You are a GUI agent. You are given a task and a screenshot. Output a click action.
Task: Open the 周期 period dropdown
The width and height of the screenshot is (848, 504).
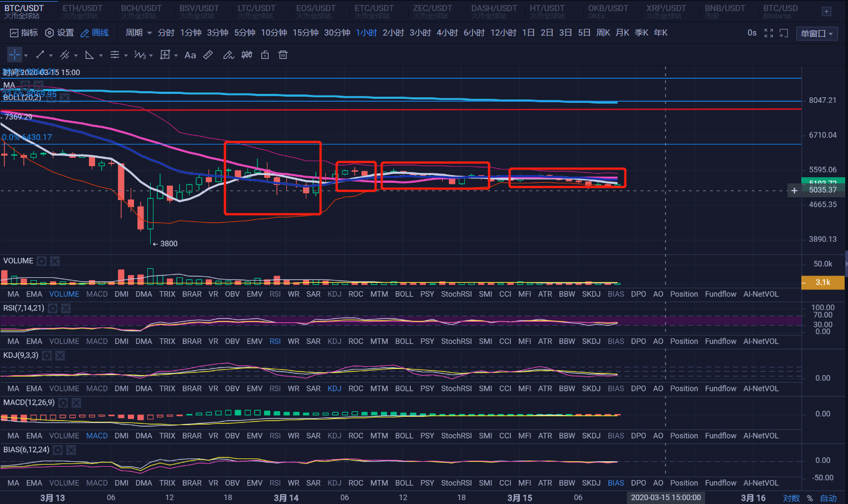138,33
